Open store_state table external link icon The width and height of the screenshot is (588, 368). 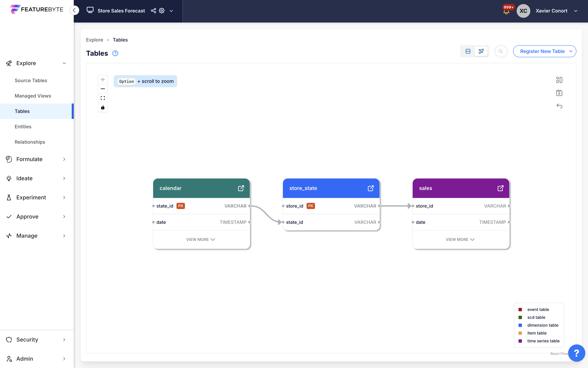(370, 188)
